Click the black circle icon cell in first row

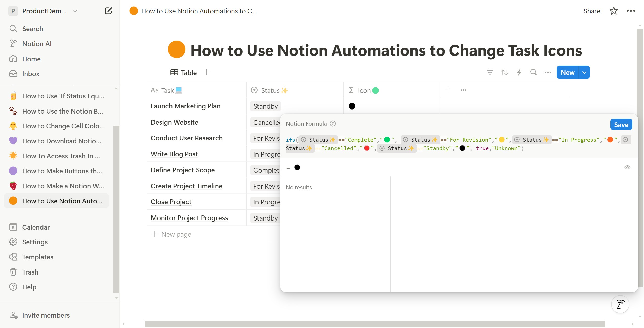[352, 106]
